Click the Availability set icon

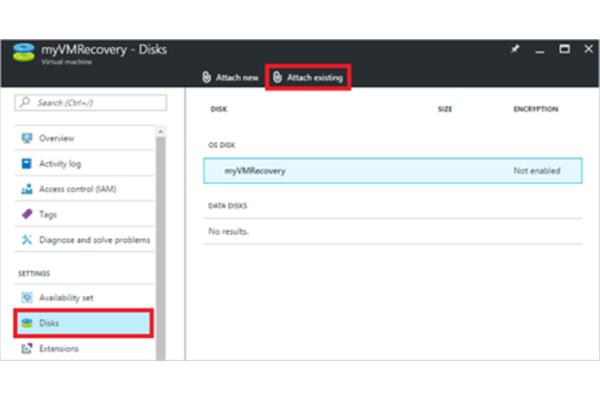point(27,297)
